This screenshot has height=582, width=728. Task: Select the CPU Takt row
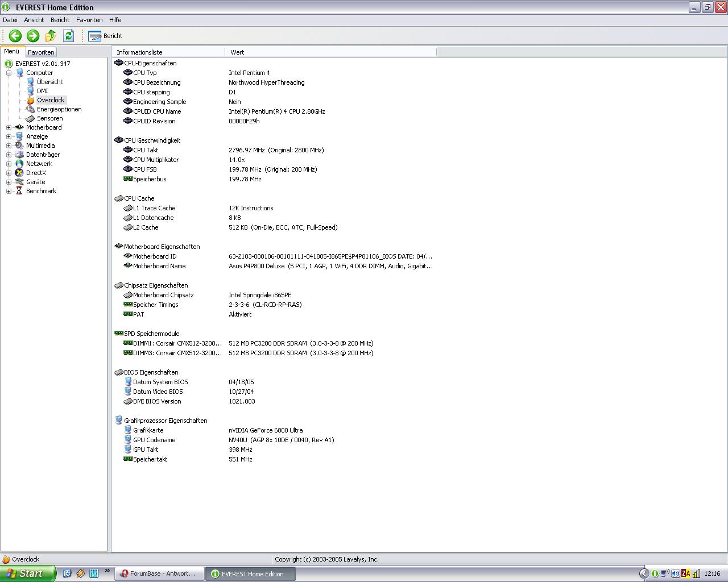point(274,150)
